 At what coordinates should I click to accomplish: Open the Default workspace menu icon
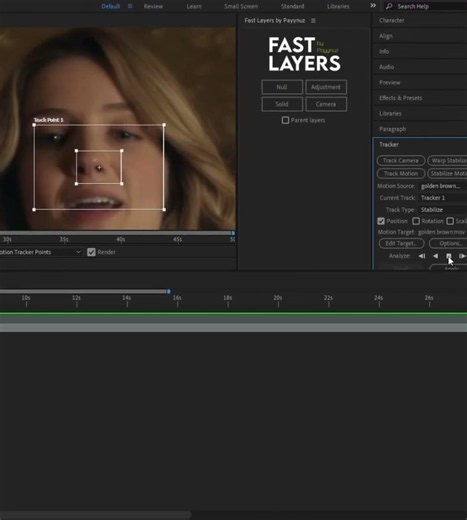[x=130, y=6]
